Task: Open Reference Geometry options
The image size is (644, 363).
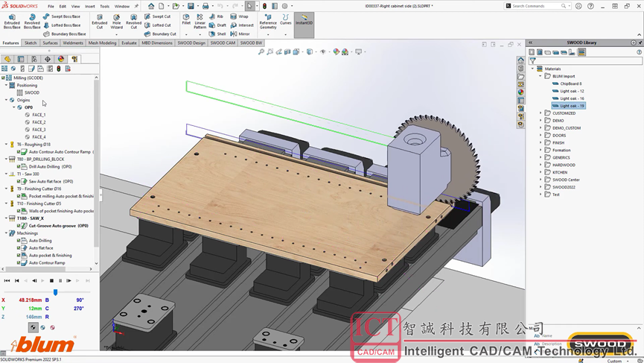Action: tap(268, 22)
